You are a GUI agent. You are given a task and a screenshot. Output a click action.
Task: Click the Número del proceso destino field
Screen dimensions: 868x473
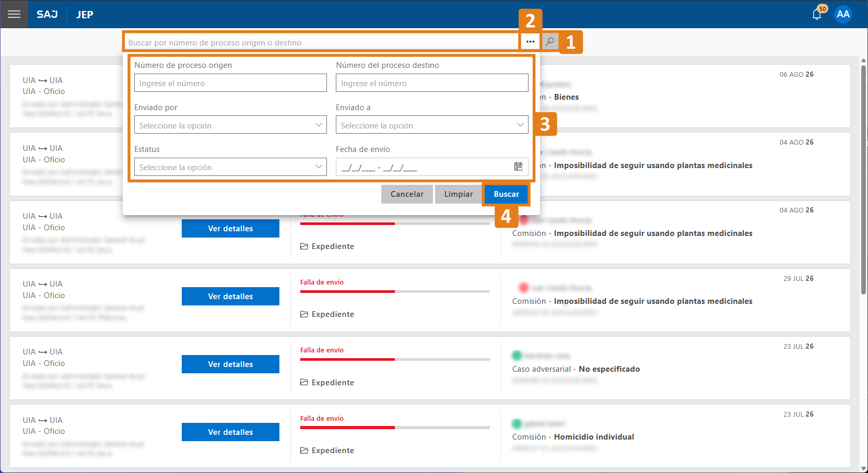click(432, 83)
